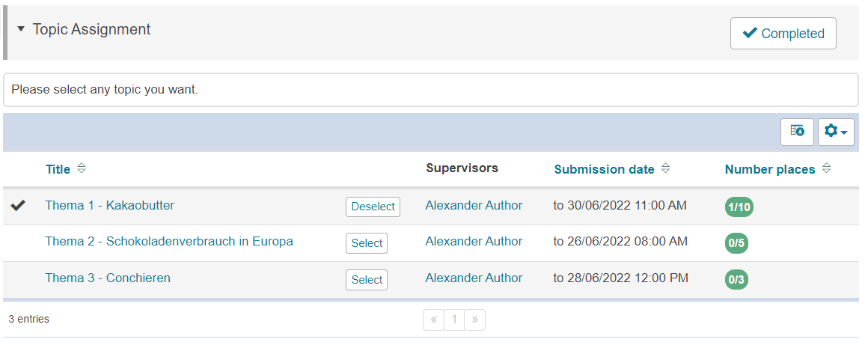The image size is (868, 351).
Task: Click the 1/10 places badge
Action: 739,207
